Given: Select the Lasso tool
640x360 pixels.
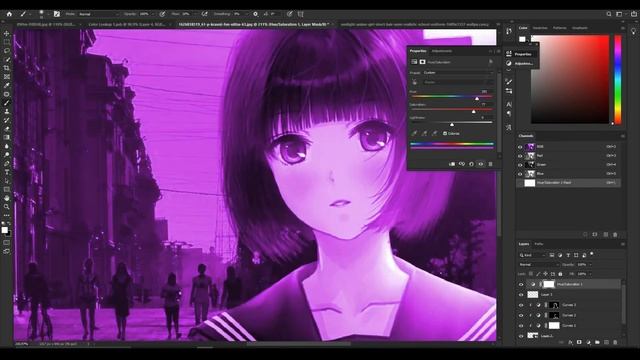Looking at the screenshot, I should click(7, 51).
